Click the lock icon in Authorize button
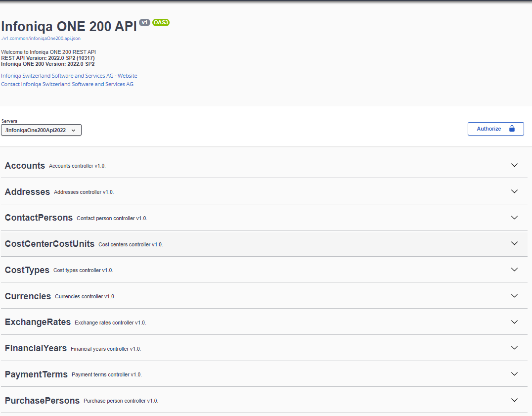Viewport: 532px width, 416px height. [x=512, y=129]
